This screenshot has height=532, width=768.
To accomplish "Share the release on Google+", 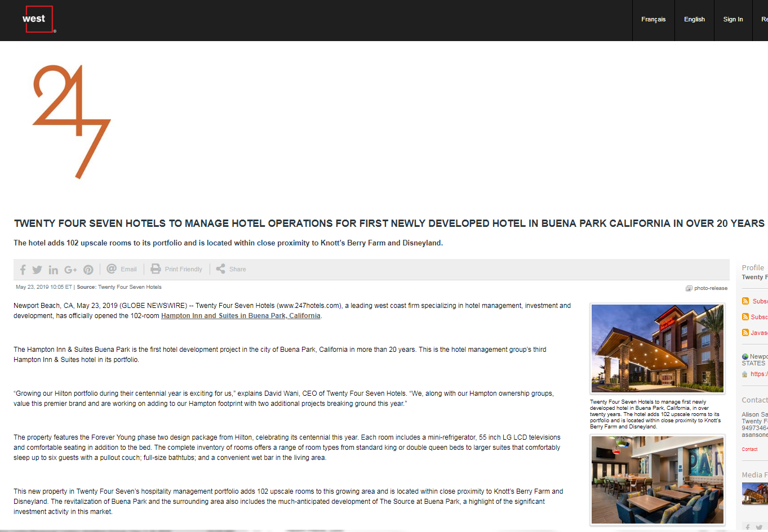I will tap(70, 270).
